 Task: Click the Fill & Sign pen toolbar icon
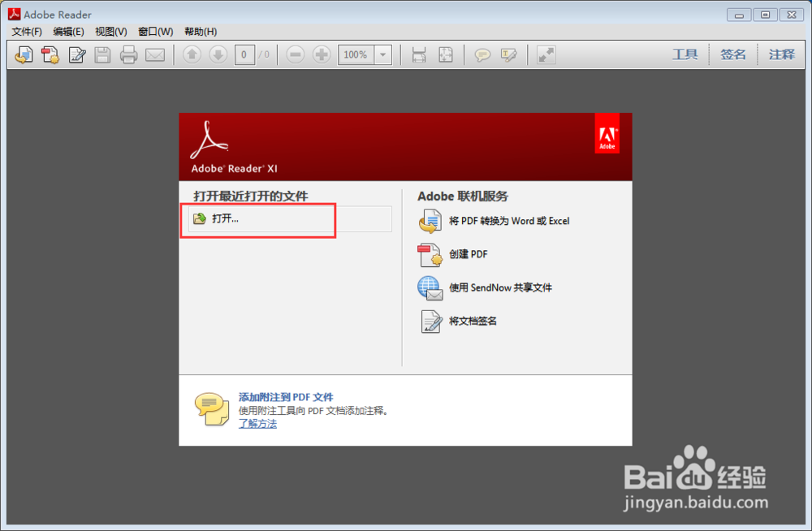pyautogui.click(x=75, y=54)
